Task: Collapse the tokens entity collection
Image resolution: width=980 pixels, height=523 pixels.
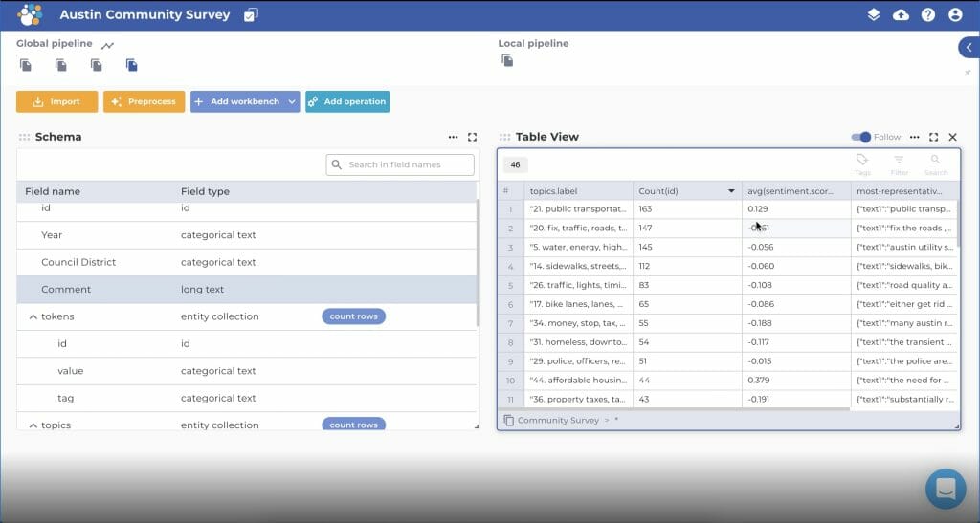Action: pos(33,316)
